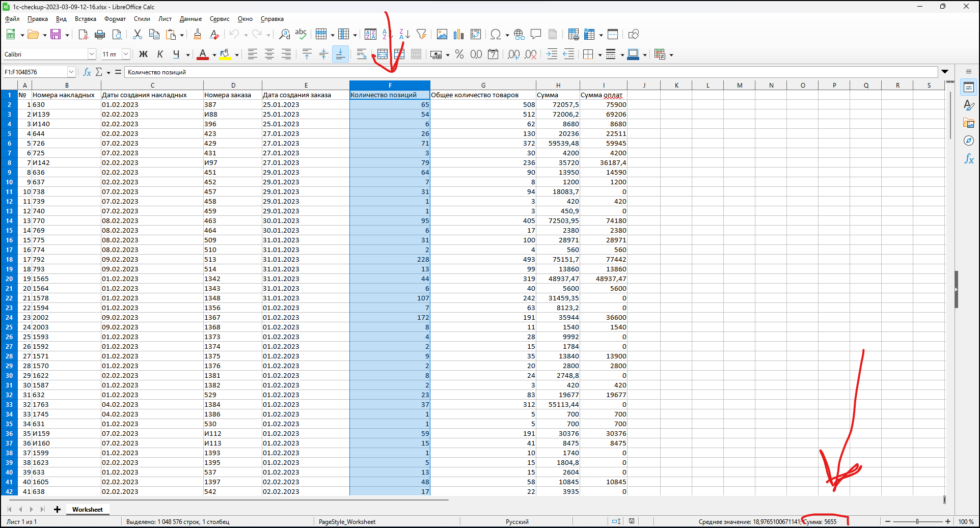The width and height of the screenshot is (980, 528).
Task: Expand the Save options arrow
Action: (67, 35)
